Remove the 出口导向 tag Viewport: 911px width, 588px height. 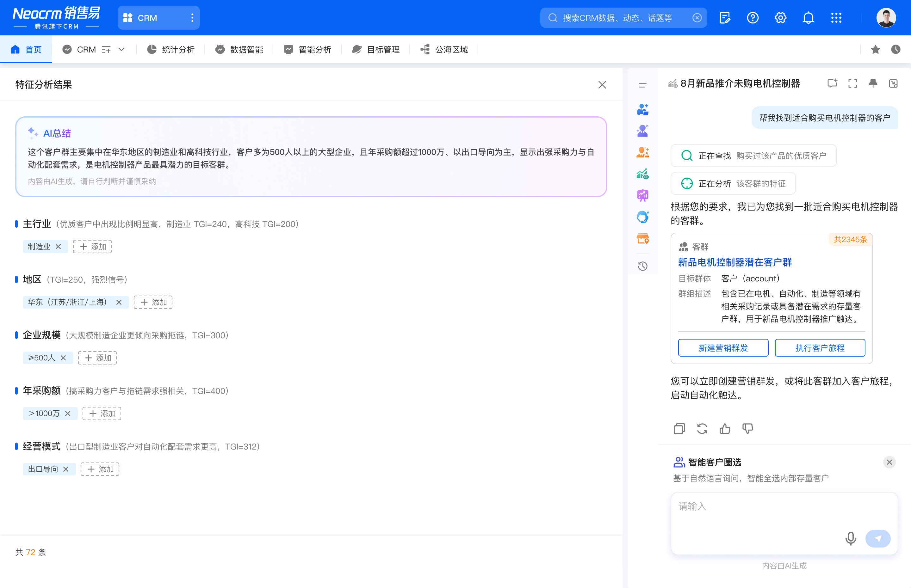click(66, 469)
